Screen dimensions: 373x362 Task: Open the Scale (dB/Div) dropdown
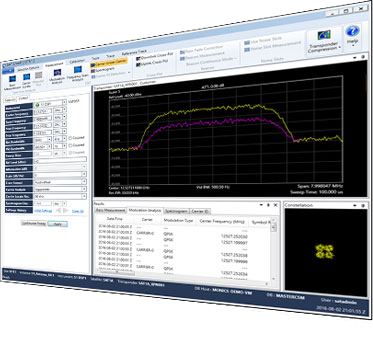coord(60,174)
